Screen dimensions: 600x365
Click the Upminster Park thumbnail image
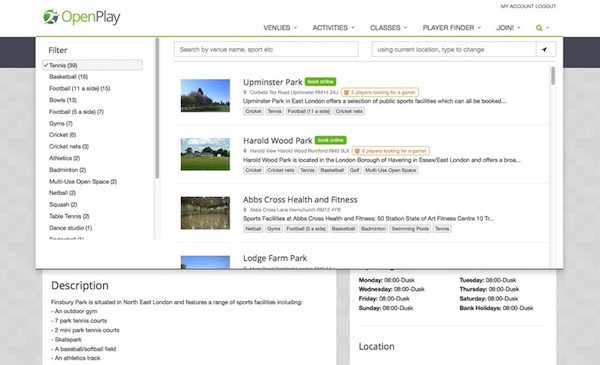point(205,95)
